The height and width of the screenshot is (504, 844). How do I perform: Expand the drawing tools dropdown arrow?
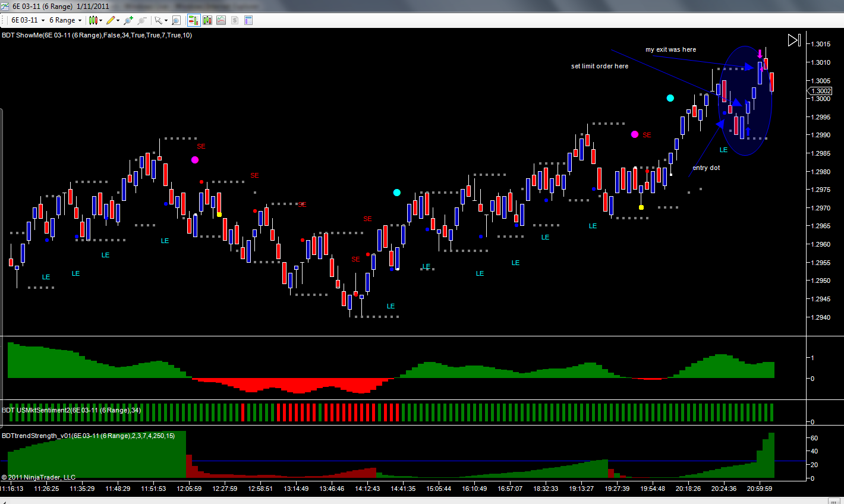click(x=118, y=20)
